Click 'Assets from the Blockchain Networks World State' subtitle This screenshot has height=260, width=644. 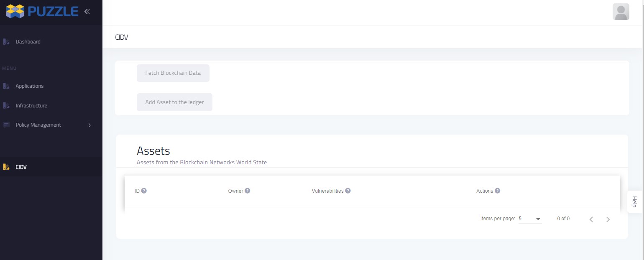point(202,162)
